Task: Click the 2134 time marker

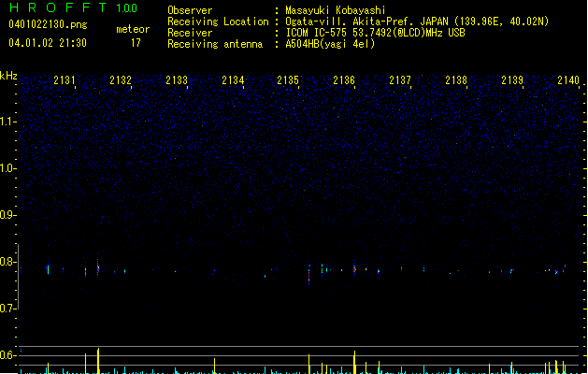Action: pos(233,80)
